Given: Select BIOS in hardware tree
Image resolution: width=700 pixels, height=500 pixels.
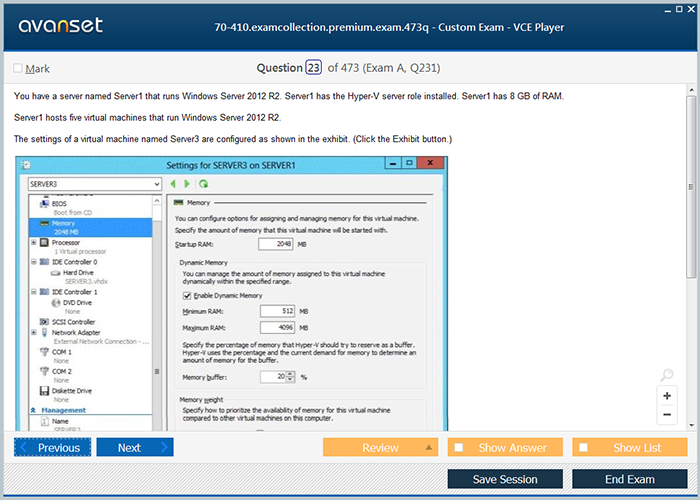Looking at the screenshot, I should click(59, 204).
